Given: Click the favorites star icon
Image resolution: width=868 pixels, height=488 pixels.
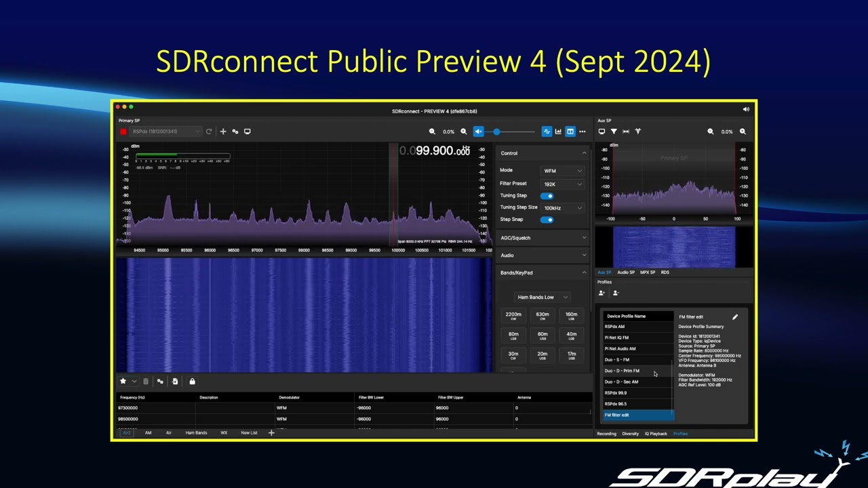Looking at the screenshot, I should (x=123, y=382).
